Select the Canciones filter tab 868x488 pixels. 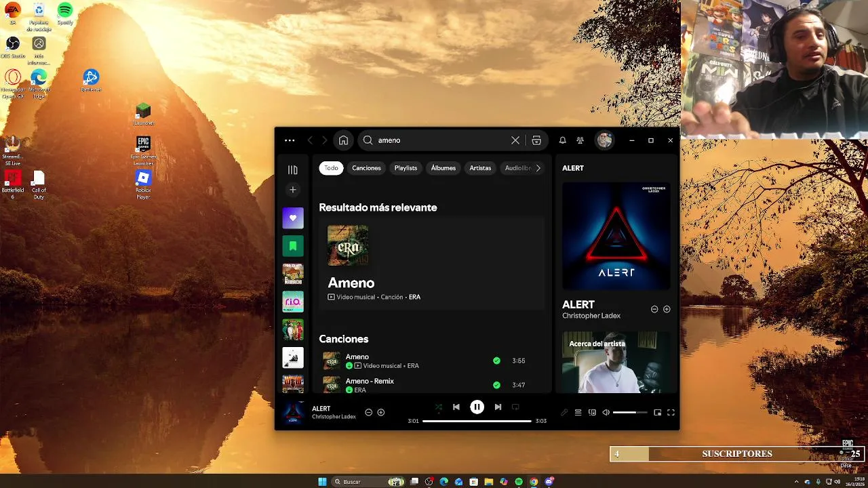[366, 168]
